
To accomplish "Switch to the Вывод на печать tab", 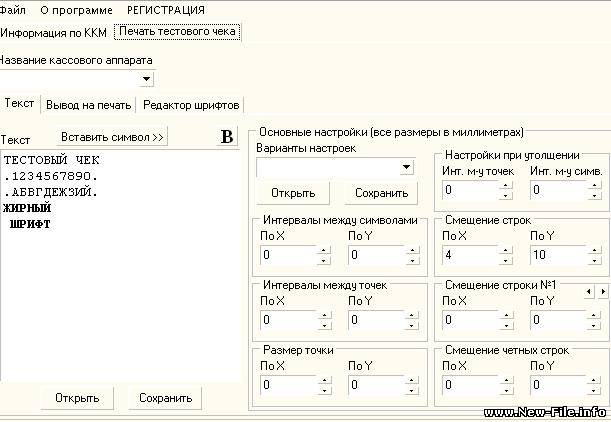I will pos(88,105).
